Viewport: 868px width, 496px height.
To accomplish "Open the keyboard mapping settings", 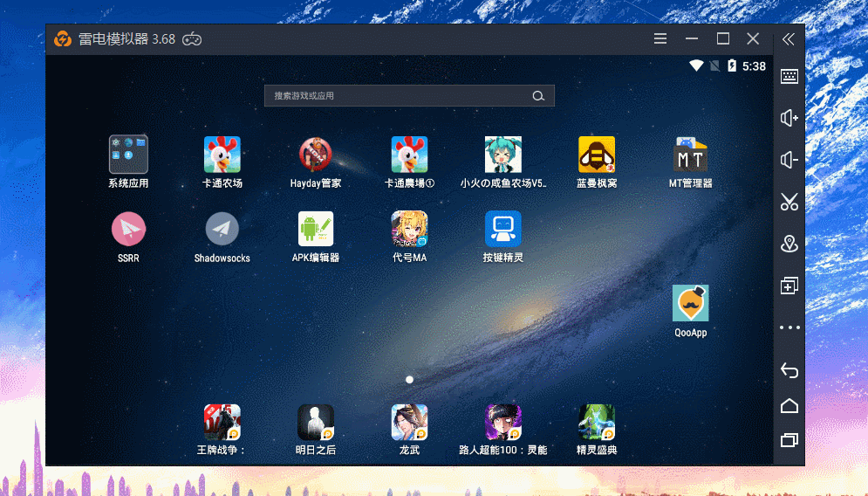I will 789,76.
